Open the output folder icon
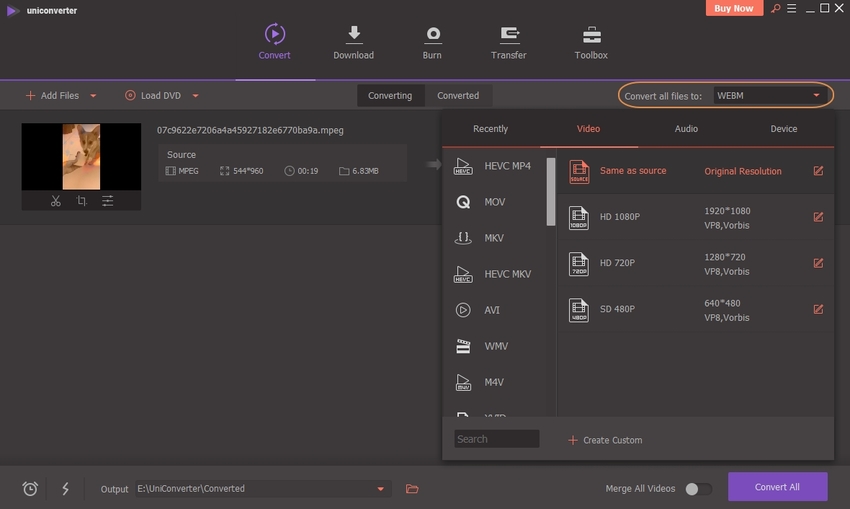The width and height of the screenshot is (850, 509). pyautogui.click(x=412, y=489)
